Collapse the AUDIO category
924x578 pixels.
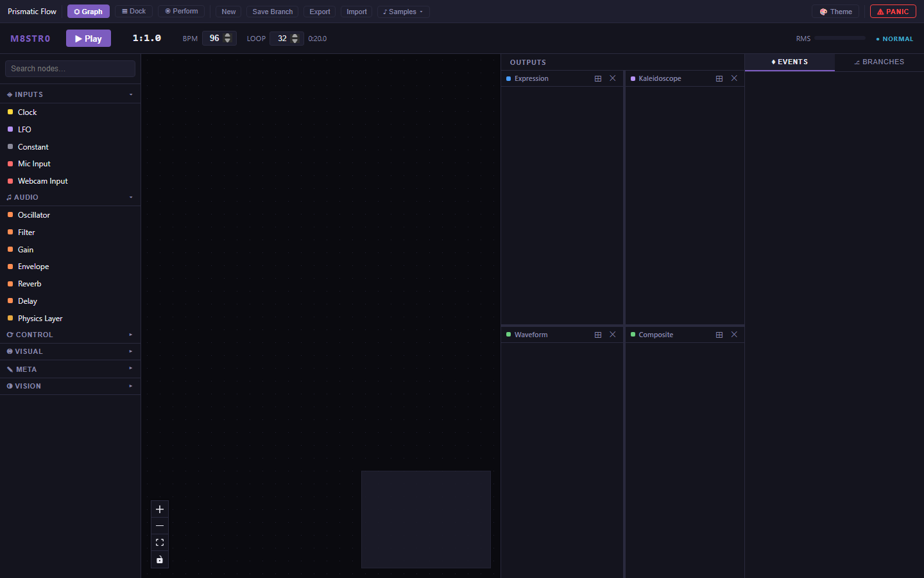70,197
